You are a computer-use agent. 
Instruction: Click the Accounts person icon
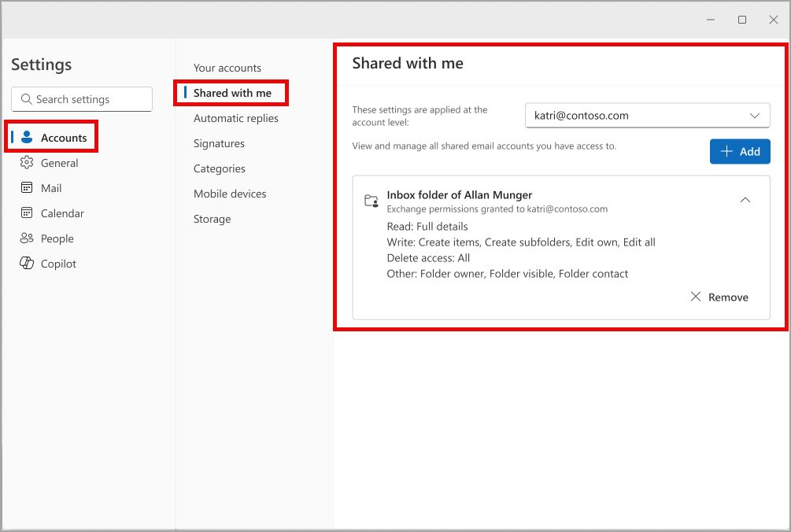[27, 137]
